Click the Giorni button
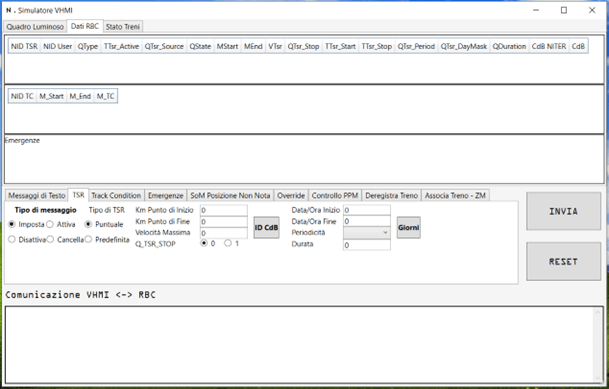Viewport: 609px width, 389px height. coord(409,227)
